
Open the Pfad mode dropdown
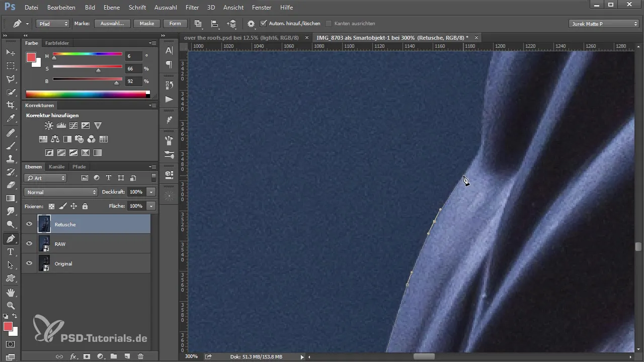pyautogui.click(x=53, y=24)
